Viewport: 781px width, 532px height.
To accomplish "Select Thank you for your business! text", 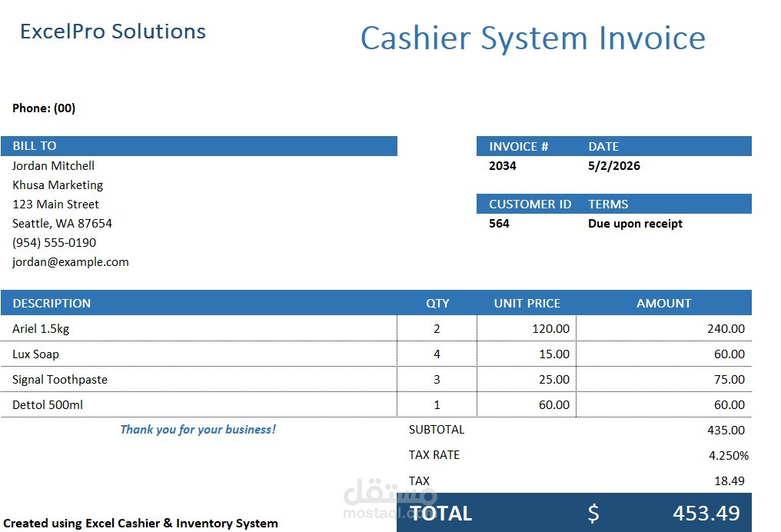I will pos(198,430).
